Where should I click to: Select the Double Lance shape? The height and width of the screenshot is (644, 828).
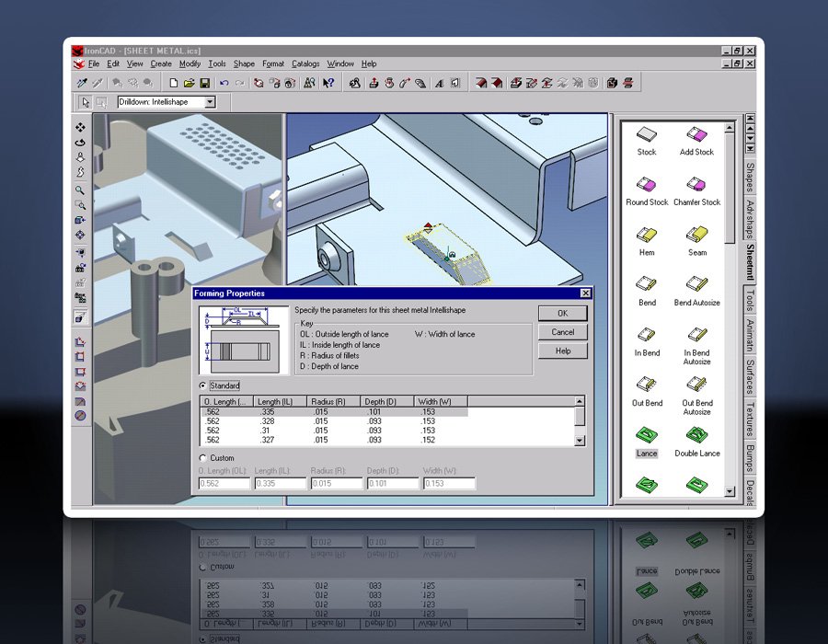697,443
